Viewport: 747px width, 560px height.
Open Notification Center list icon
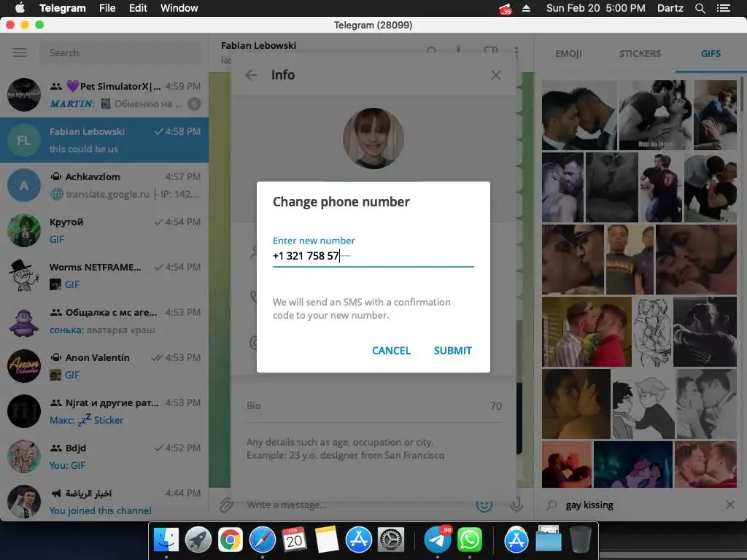(723, 8)
